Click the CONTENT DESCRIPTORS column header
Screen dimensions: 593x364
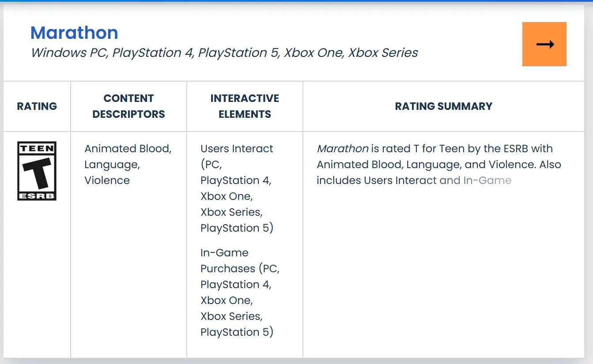128,106
